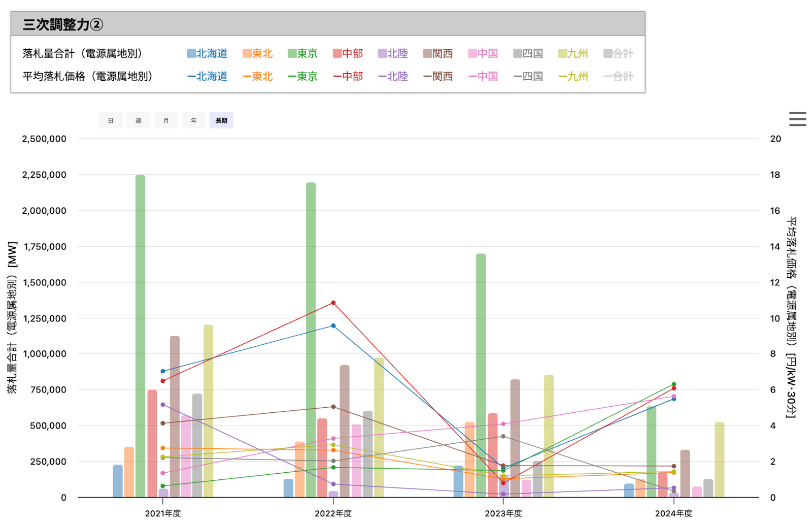Viewport: 812px width, 523px height.
Task: Toggle 関西 bar series in 落札量合計 legend
Action: [437, 53]
